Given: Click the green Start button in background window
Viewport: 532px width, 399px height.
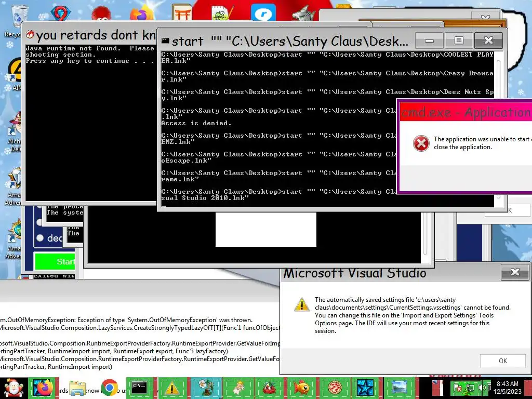Looking at the screenshot, I should tap(55, 261).
